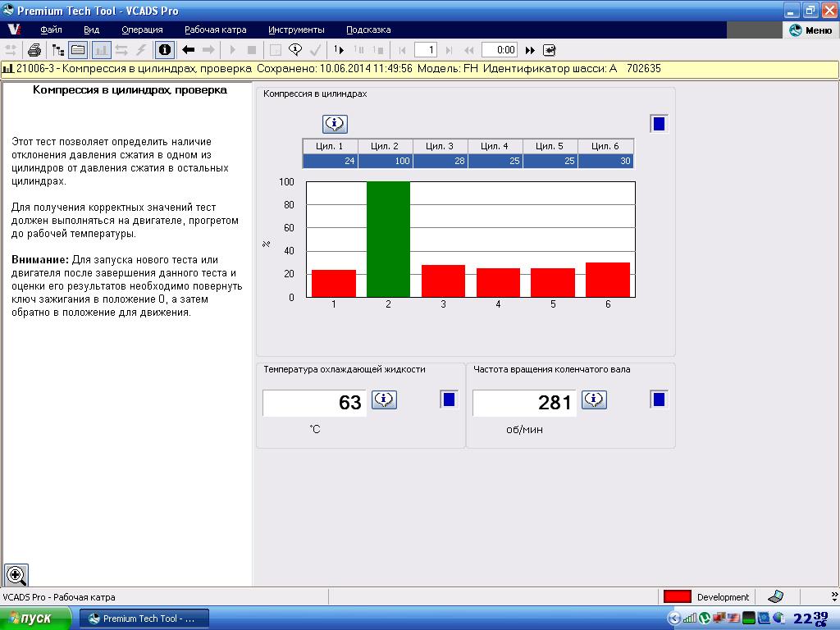Click the connect swap-arrows icon at toolbar start

tap(11, 50)
